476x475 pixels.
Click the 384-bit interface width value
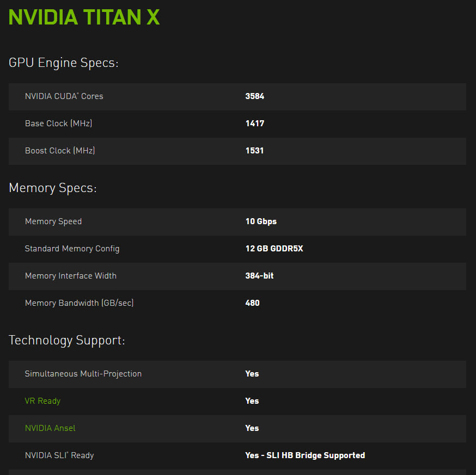(x=259, y=276)
